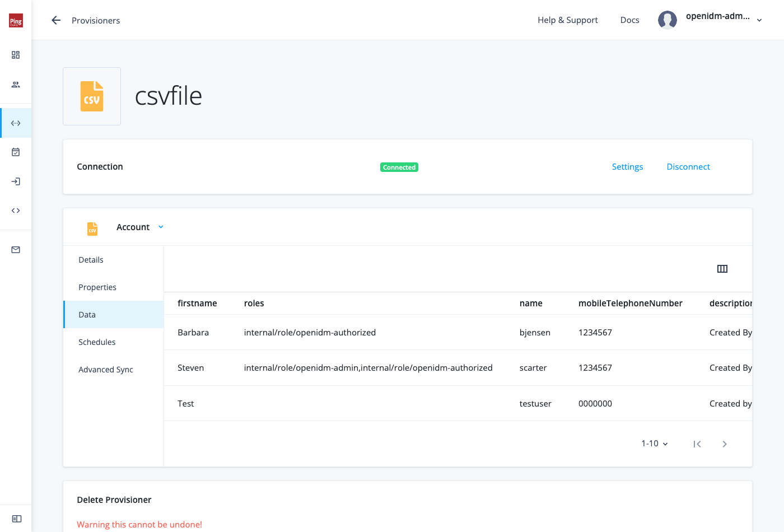Viewport: 784px width, 532px height.
Task: Open the code brackets icon in sidebar
Action: pyautogui.click(x=16, y=211)
